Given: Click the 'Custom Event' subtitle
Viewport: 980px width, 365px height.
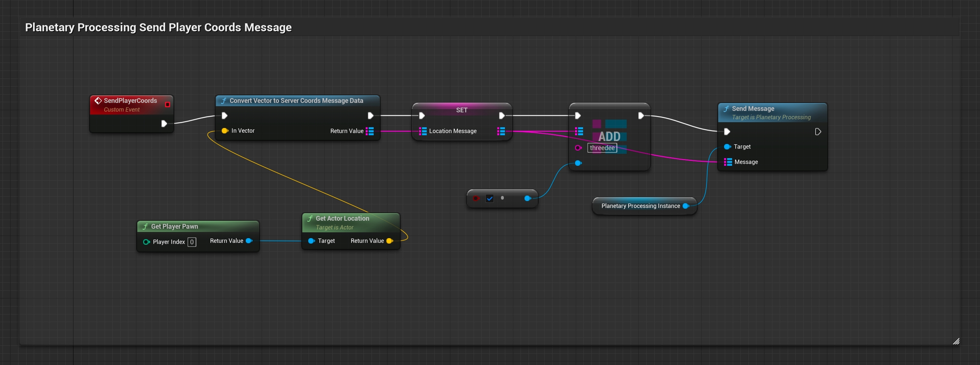Looking at the screenshot, I should click(x=122, y=110).
